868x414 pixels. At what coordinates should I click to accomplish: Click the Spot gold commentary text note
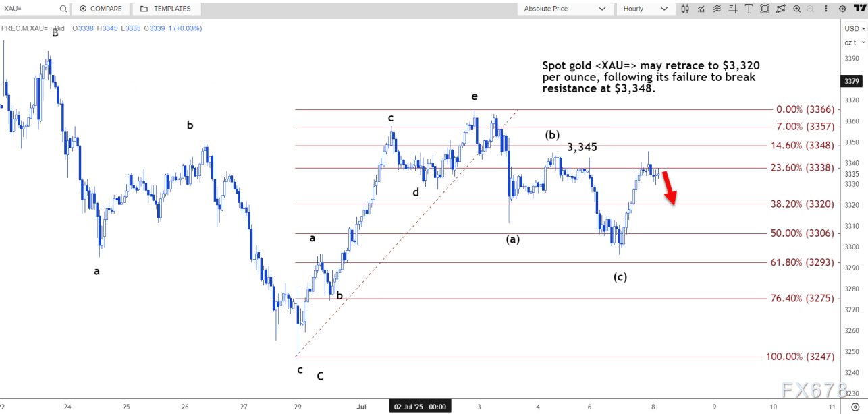tap(651, 77)
